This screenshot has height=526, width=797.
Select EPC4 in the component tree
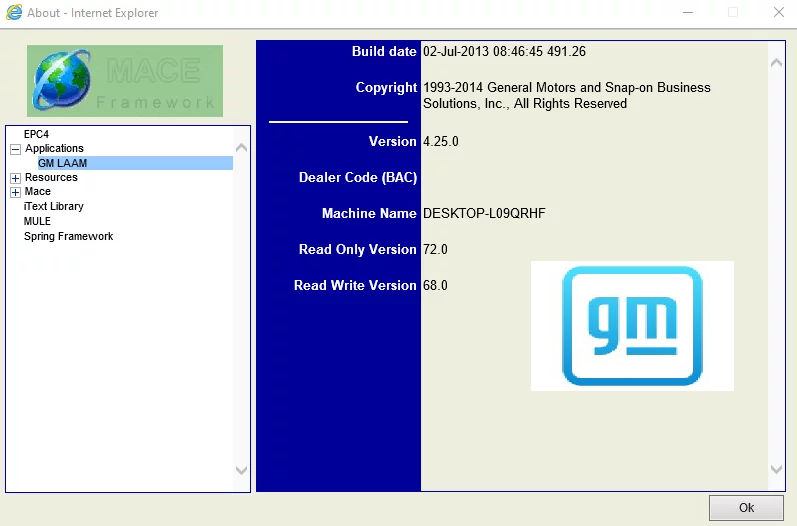36,133
